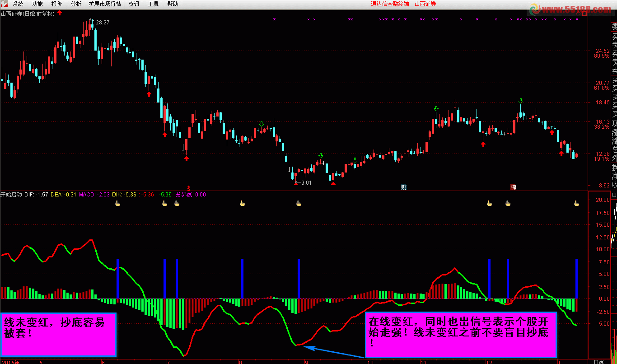Image resolution: width=617 pixels, height=364 pixels.
Task: Click the 委 label in the right panel
Action: [614, 27]
